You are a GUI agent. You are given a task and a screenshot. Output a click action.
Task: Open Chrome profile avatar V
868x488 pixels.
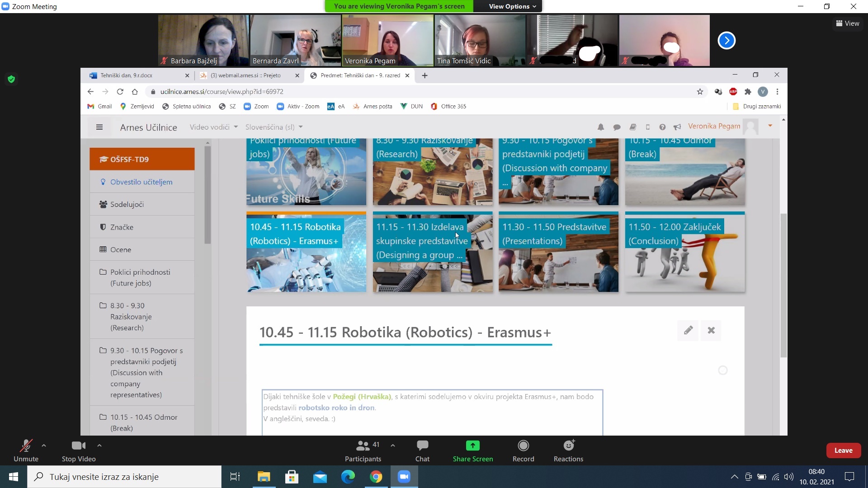763,92
